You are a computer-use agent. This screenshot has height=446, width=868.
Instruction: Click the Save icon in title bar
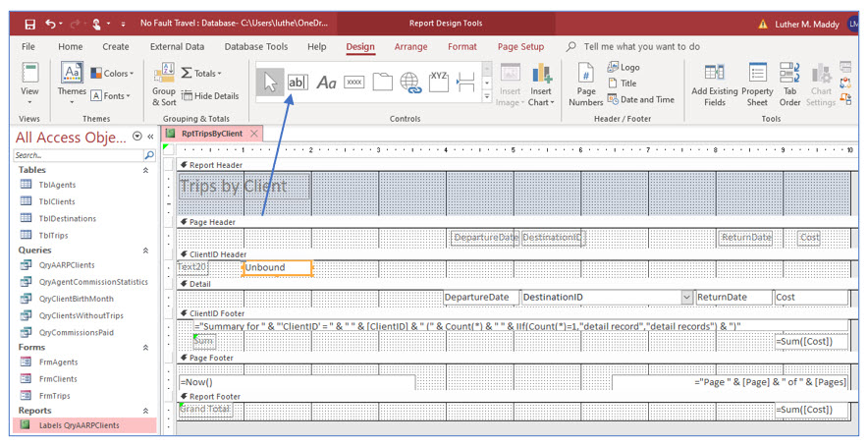coord(29,24)
